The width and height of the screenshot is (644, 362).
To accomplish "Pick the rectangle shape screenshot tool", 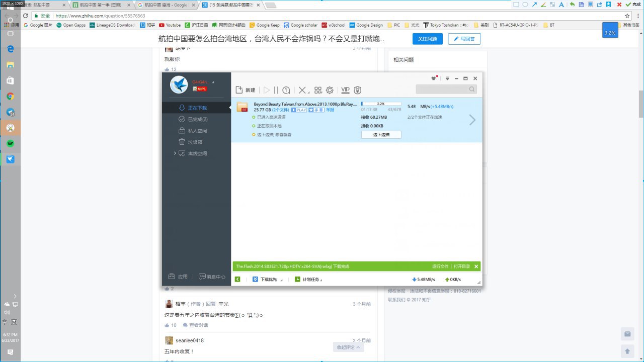I will (516, 5).
